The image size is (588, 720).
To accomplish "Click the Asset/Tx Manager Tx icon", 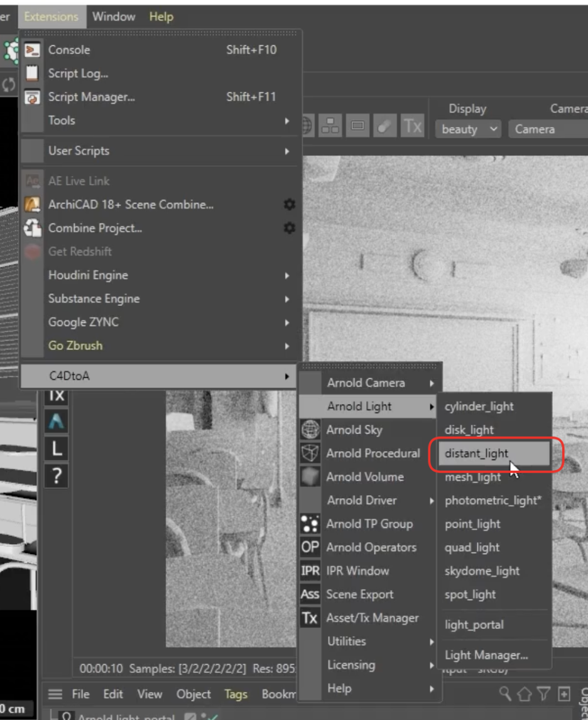I will (310, 618).
